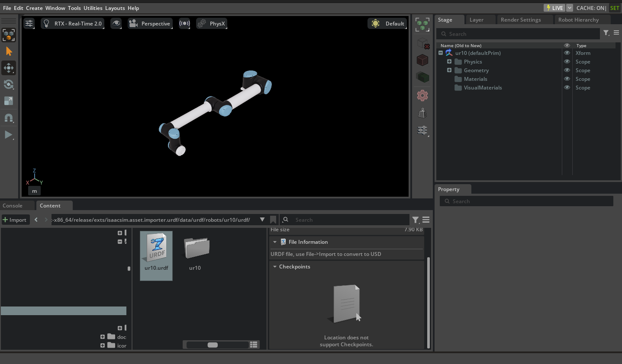Open the Perspective camera button
This screenshot has height=364, width=622.
pyautogui.click(x=151, y=23)
